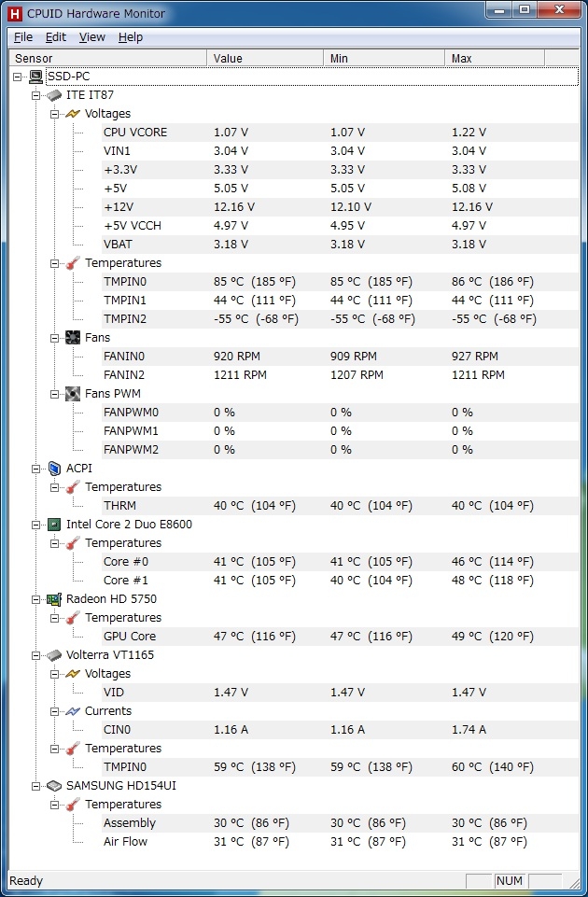Click the SAMSUNG HD154UI hard drive icon
This screenshot has width=588, height=897.
click(x=54, y=786)
